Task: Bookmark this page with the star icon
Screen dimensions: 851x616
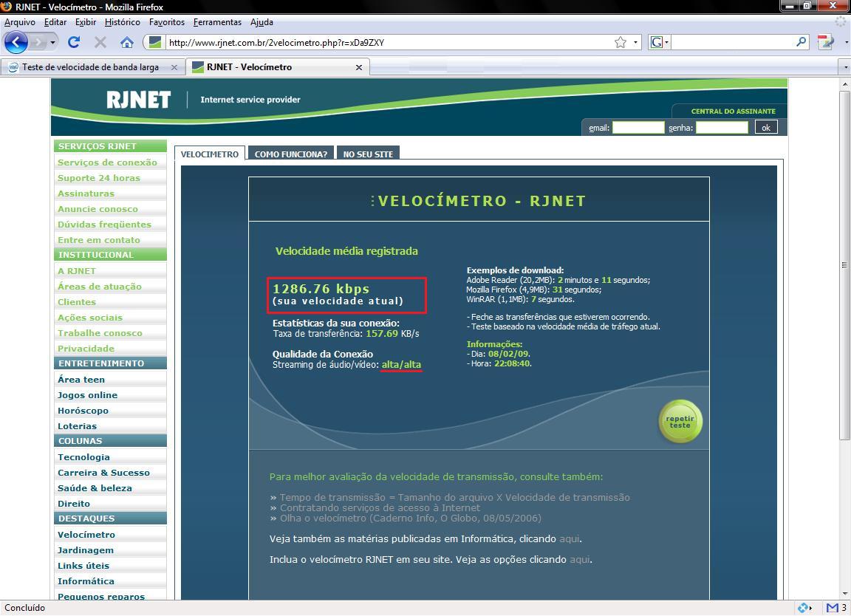Action: pyautogui.click(x=621, y=42)
